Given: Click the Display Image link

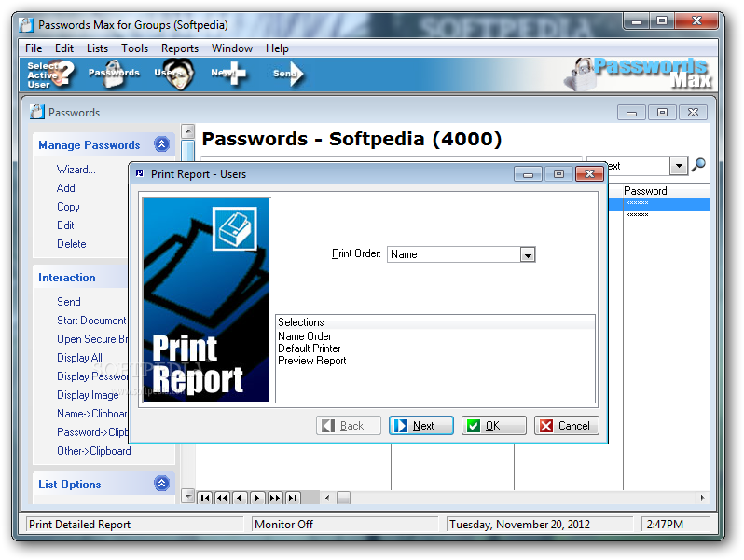Looking at the screenshot, I should click(88, 394).
